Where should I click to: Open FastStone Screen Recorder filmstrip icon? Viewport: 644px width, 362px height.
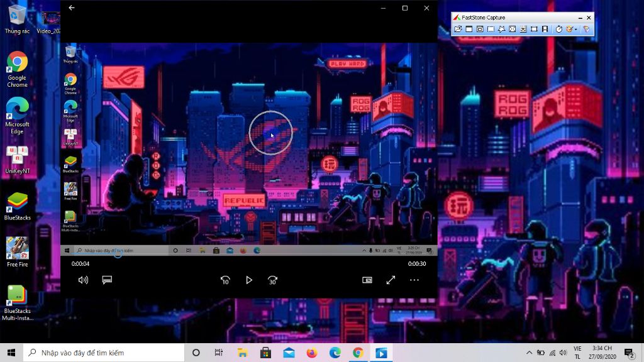pyautogui.click(x=545, y=29)
